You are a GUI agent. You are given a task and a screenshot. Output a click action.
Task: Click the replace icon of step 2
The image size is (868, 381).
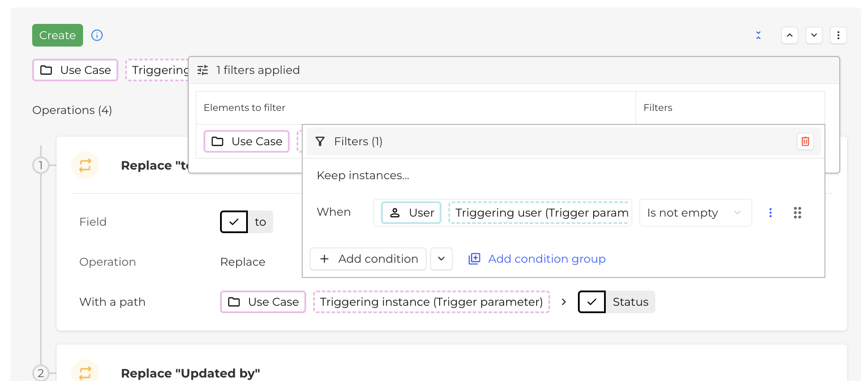(x=85, y=372)
